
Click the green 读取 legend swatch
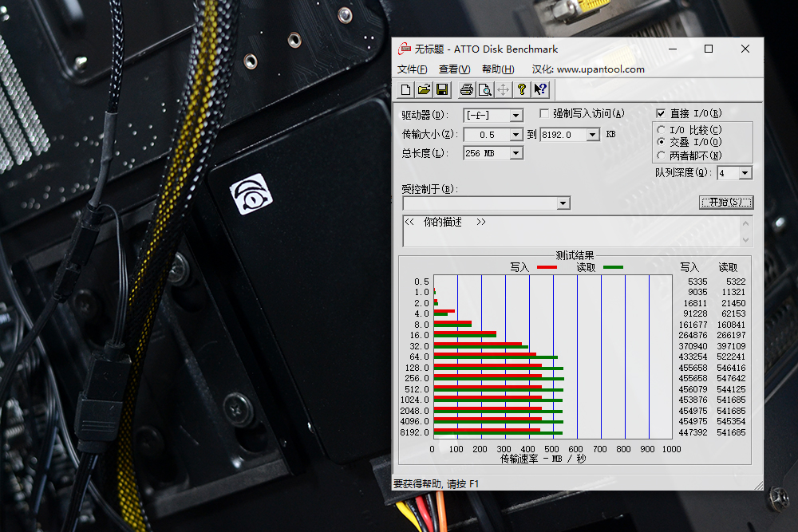(x=613, y=267)
